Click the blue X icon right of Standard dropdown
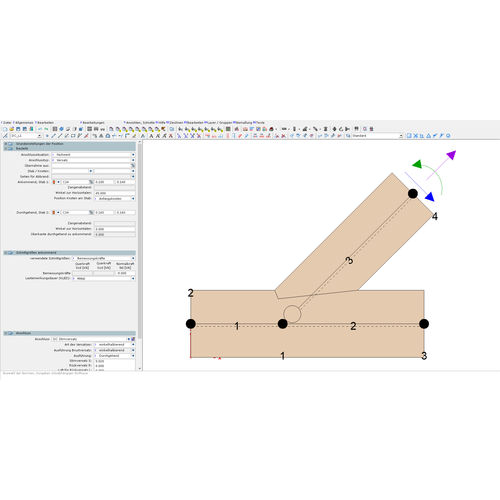Image resolution: width=500 pixels, height=500 pixels. pyautogui.click(x=415, y=136)
